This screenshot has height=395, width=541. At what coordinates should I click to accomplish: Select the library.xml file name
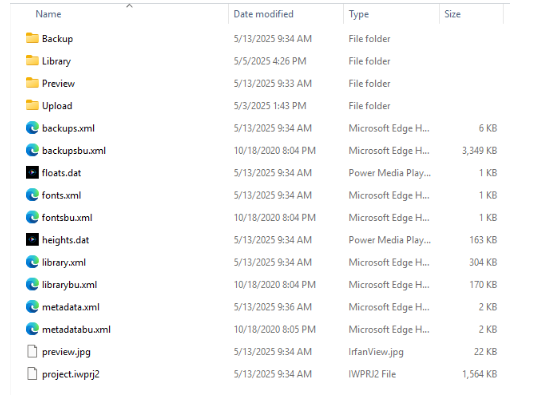(x=64, y=263)
